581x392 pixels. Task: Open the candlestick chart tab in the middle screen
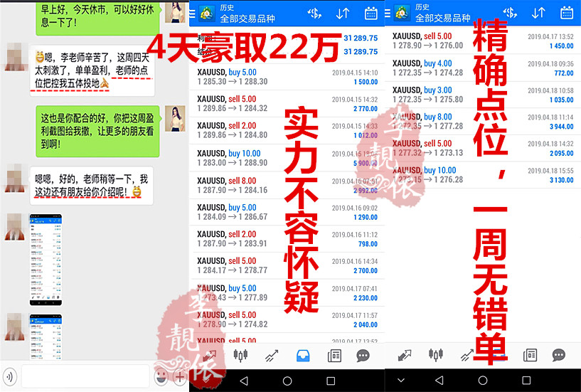click(x=241, y=354)
